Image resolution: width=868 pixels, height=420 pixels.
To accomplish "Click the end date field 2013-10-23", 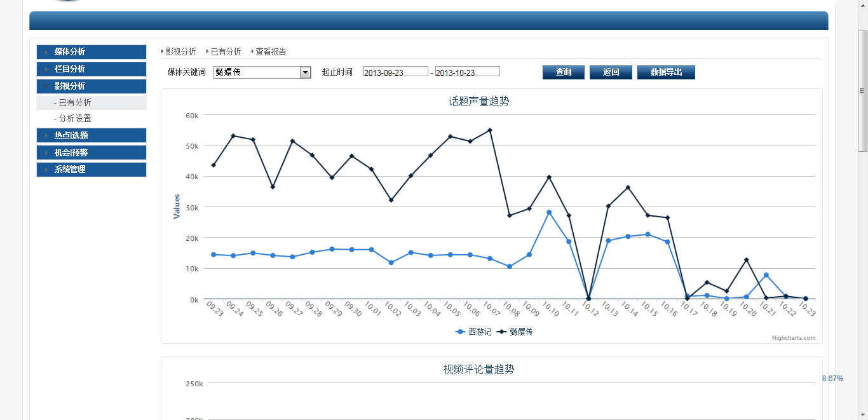I will pos(467,72).
